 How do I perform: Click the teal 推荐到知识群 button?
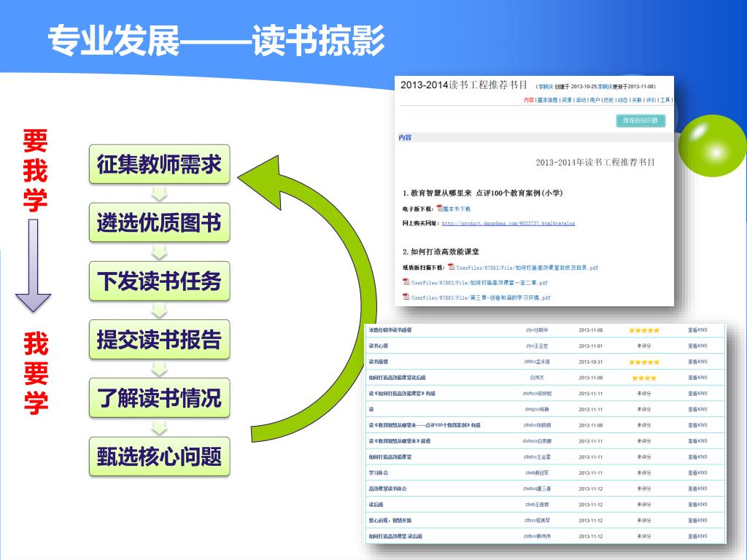640,120
